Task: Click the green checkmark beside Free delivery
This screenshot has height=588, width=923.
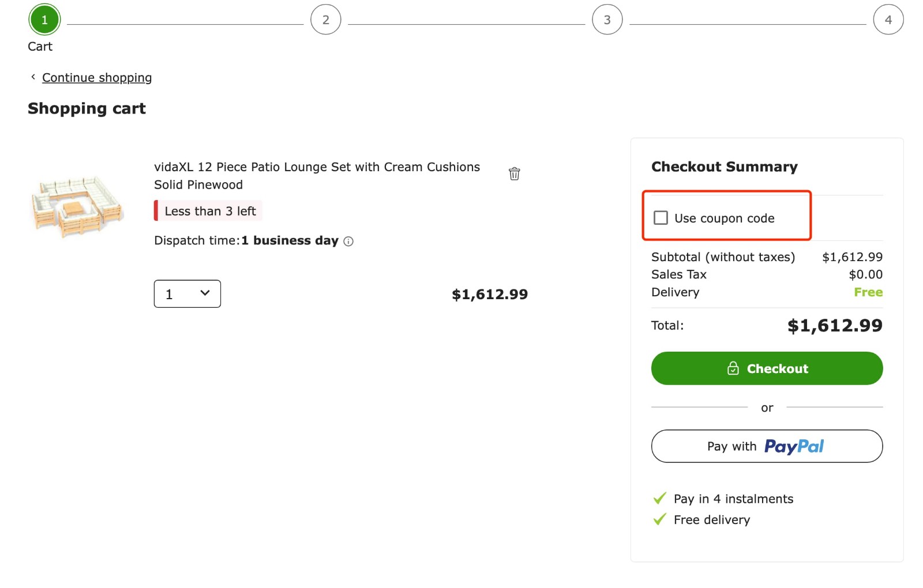Action: tap(659, 519)
